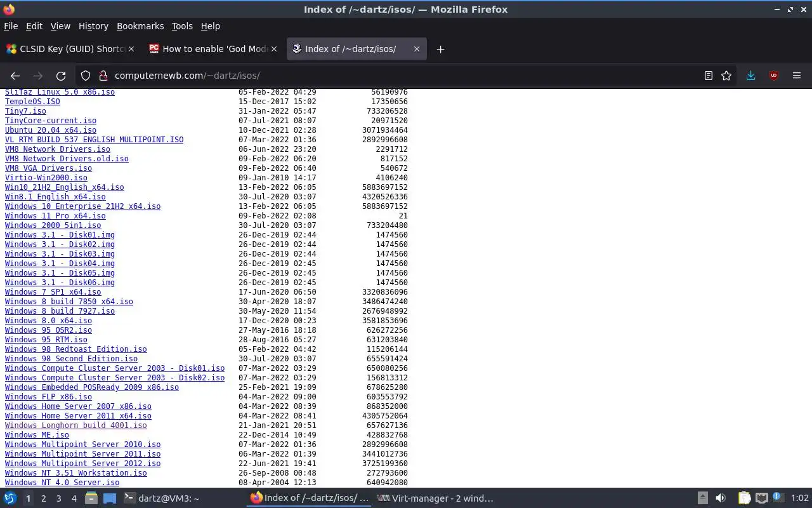Open the Lubuntu start menu button
The image size is (812, 508).
(x=10, y=498)
